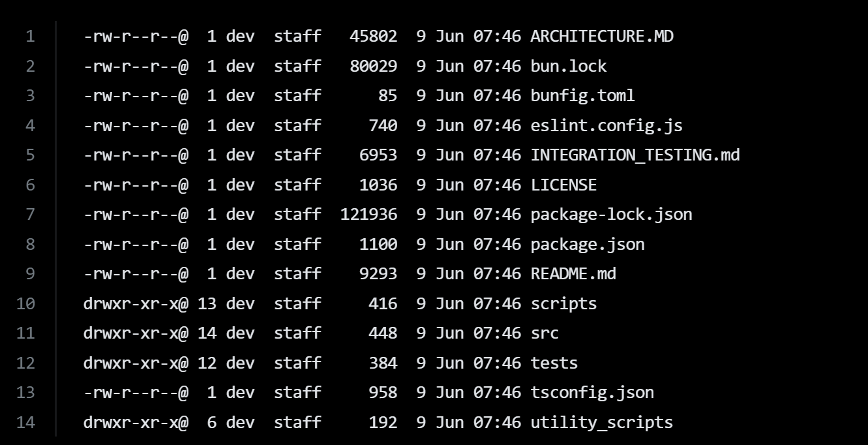The height and width of the screenshot is (445, 868).
Task: Select the INTEGRATION_TESTING.md file name
Action: [635, 155]
